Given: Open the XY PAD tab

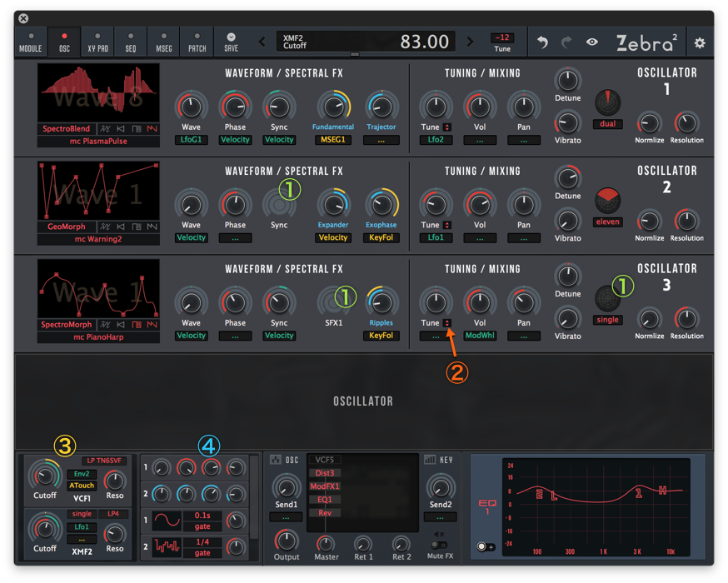Looking at the screenshot, I should pyautogui.click(x=98, y=42).
